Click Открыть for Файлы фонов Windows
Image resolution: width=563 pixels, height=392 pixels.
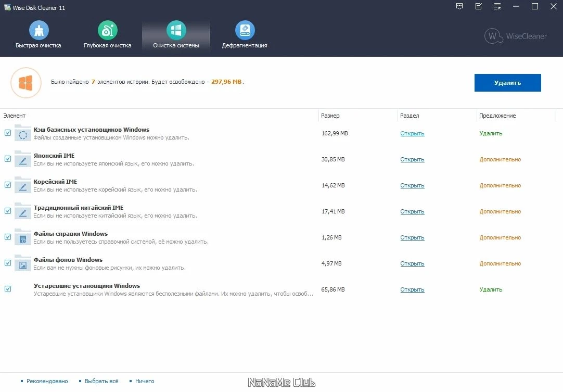tap(412, 264)
